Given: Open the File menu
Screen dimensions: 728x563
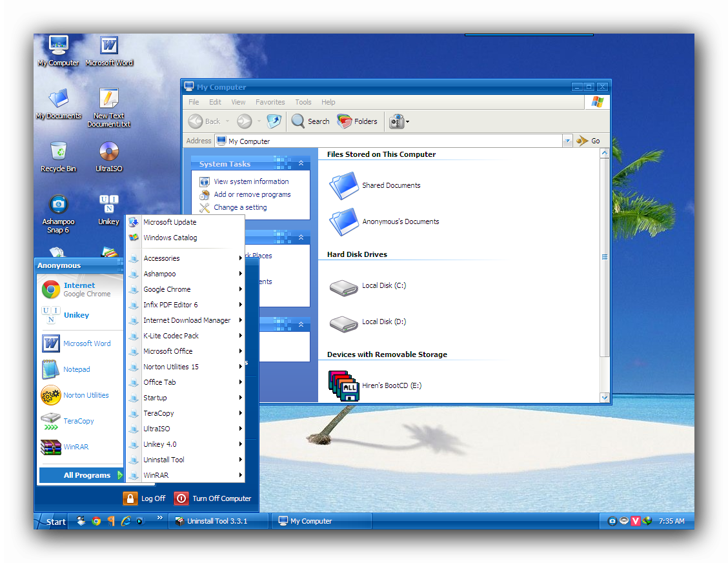Looking at the screenshot, I should click(x=194, y=102).
